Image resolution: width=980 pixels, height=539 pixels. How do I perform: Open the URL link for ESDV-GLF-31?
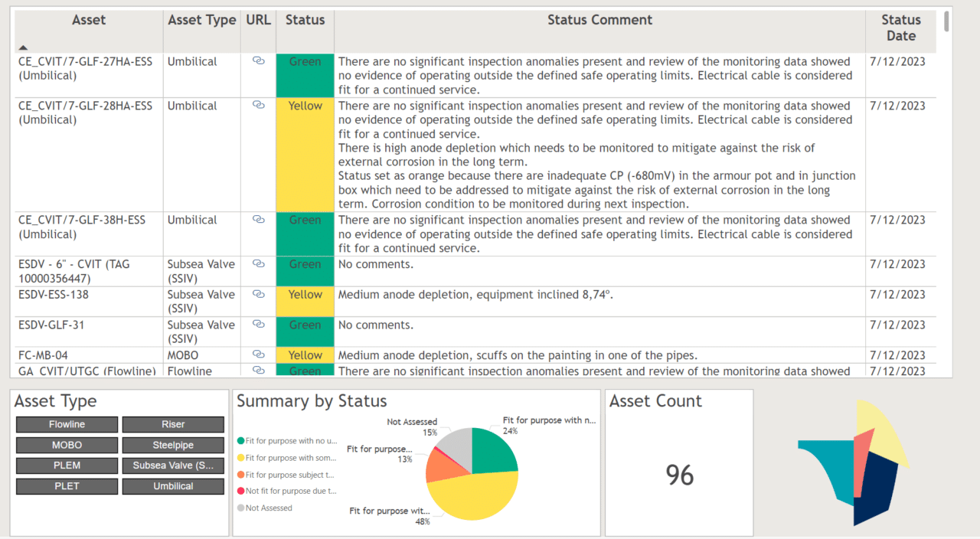[x=258, y=322]
